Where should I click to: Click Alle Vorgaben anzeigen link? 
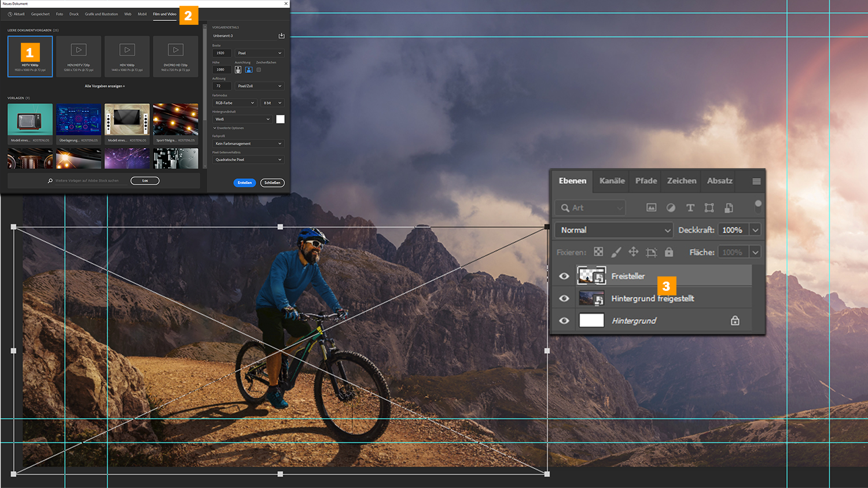pyautogui.click(x=105, y=86)
